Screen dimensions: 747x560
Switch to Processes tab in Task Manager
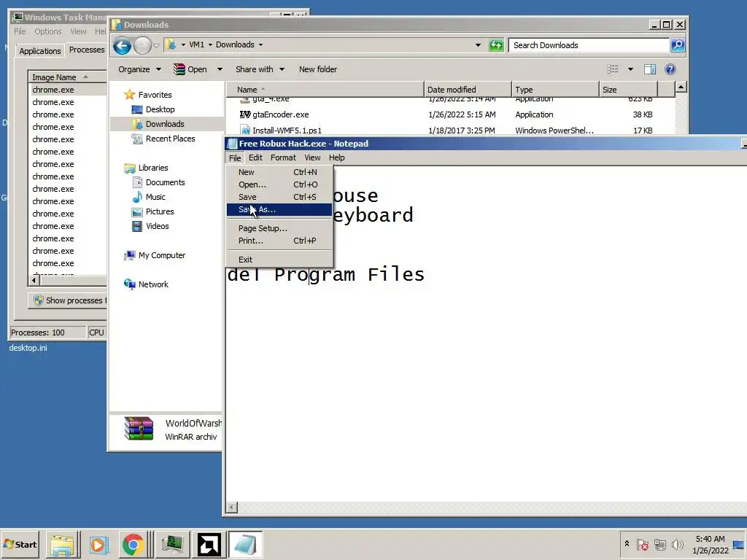point(87,50)
